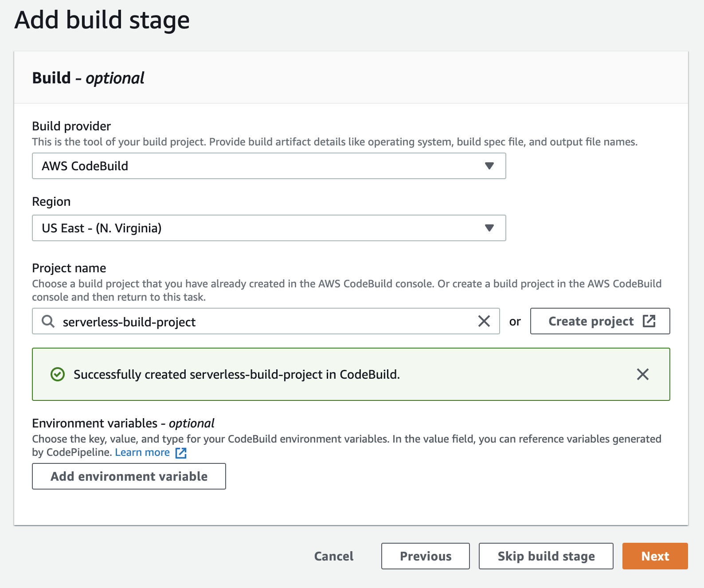Click the success message text about CodeBuild
The height and width of the screenshot is (588, 704).
(x=237, y=375)
